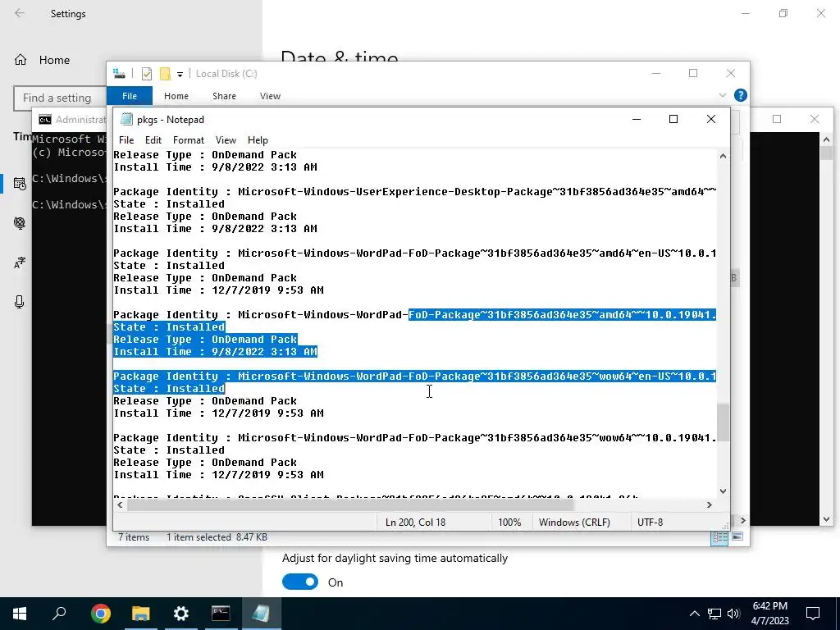
Task: Open taskbar search
Action: click(59, 614)
